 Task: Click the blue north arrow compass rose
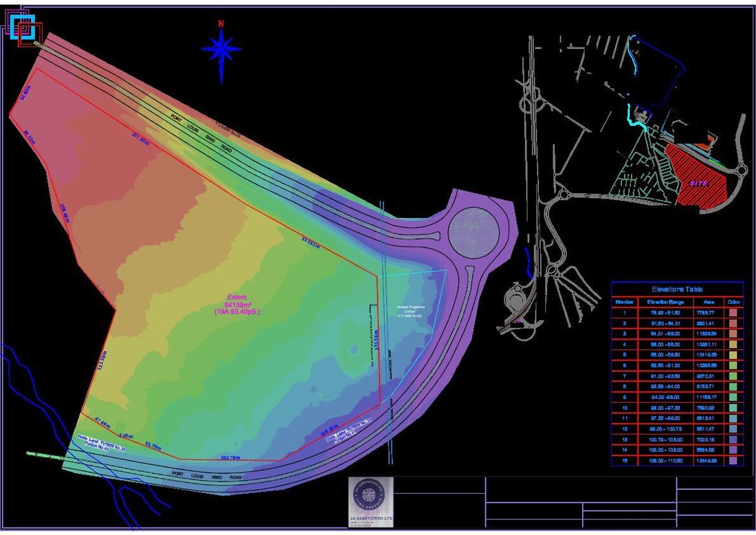point(221,49)
